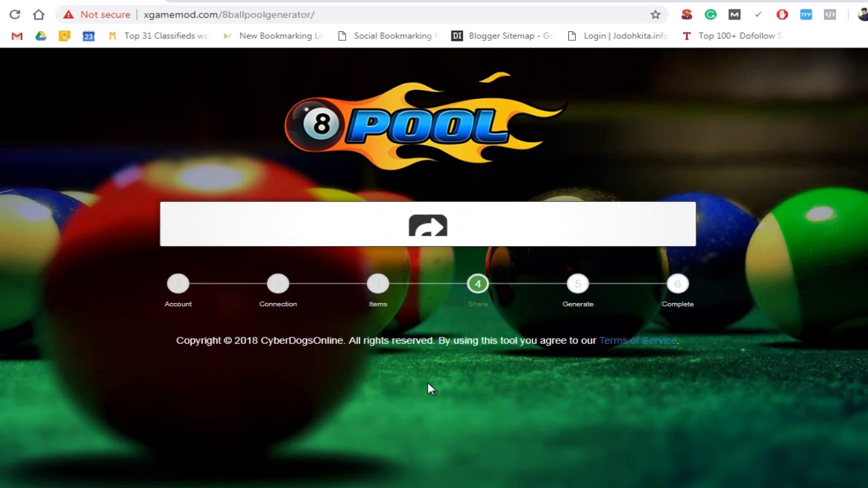Open the dark M extension icon
868x488 pixels.
click(x=734, y=14)
